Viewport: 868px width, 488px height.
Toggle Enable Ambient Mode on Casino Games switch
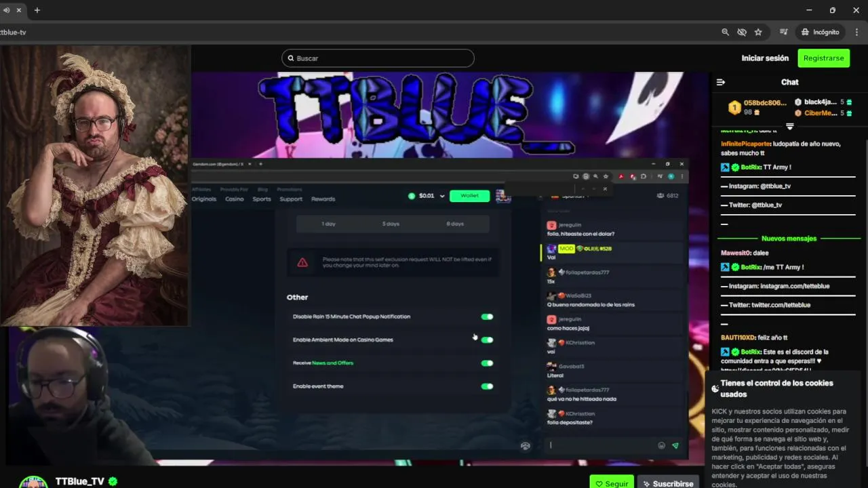pyautogui.click(x=487, y=340)
